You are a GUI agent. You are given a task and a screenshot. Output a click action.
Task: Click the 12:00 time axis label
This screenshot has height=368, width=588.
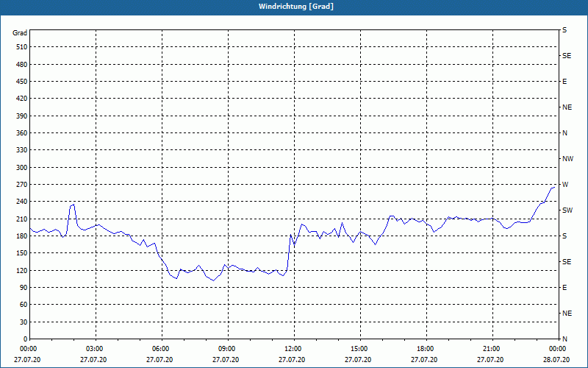(292, 349)
